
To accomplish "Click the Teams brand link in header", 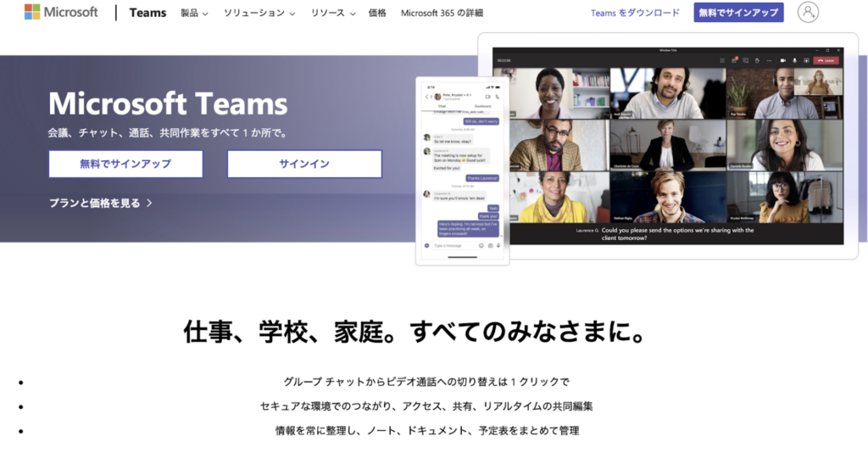I will [147, 12].
